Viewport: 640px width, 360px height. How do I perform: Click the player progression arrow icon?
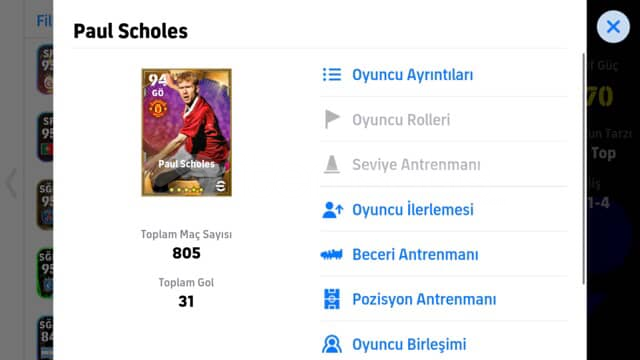332,210
